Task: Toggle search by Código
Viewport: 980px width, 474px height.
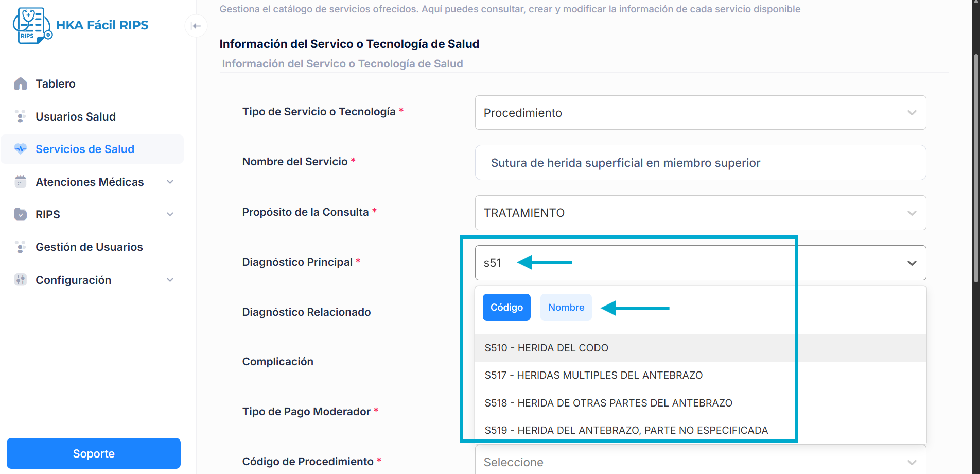Action: [x=506, y=308]
